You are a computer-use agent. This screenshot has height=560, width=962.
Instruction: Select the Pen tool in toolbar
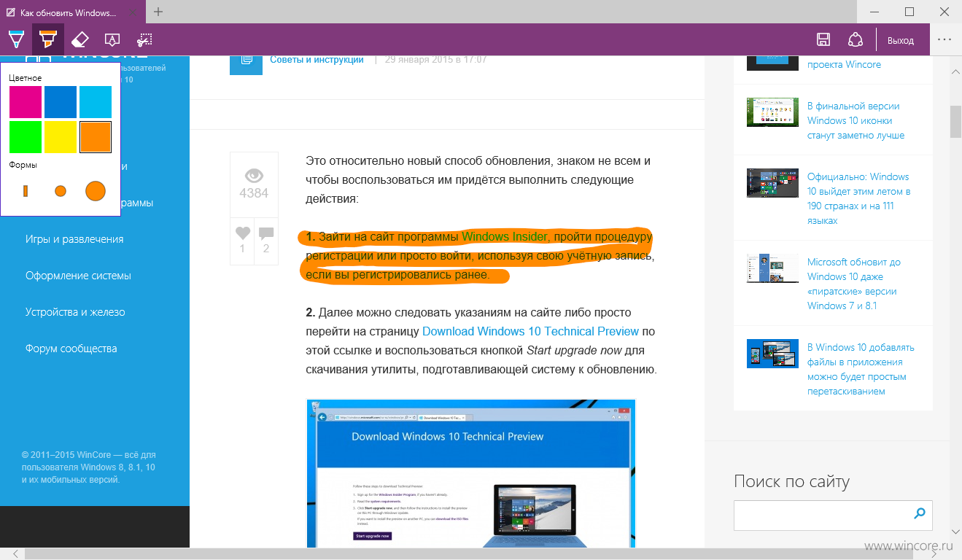[15, 39]
